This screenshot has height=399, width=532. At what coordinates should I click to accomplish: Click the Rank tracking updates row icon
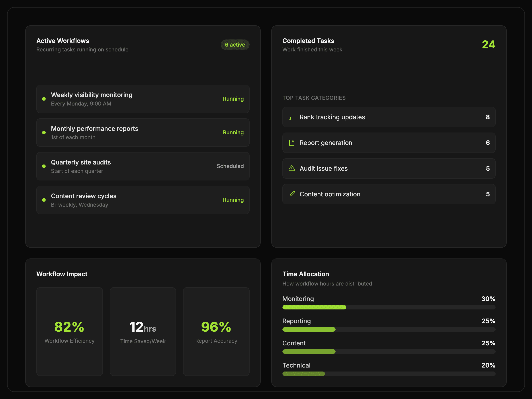point(290,118)
